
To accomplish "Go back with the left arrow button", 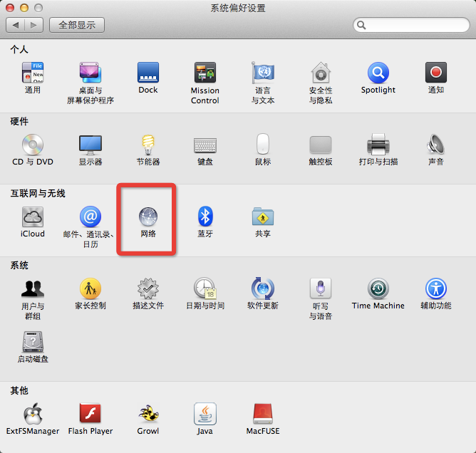I will coord(16,25).
